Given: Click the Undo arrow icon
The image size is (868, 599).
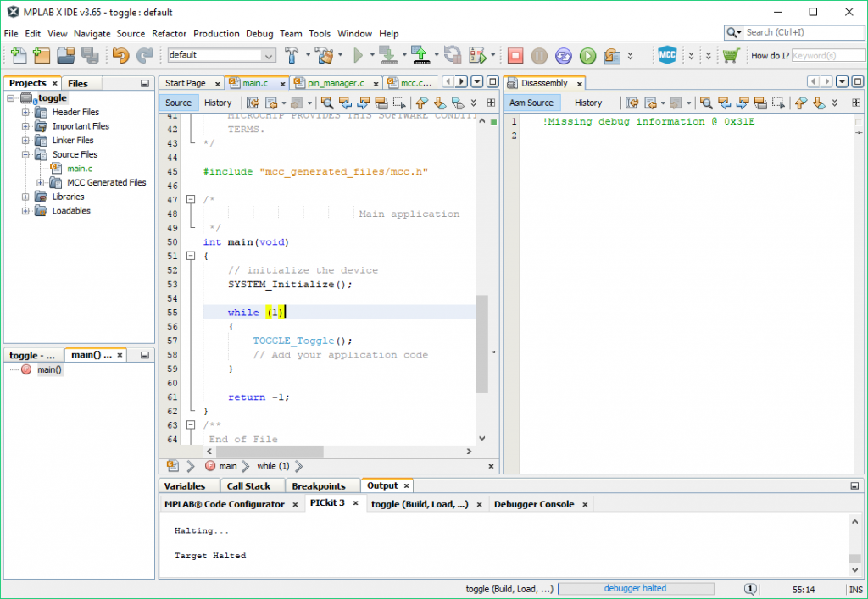Looking at the screenshot, I should (x=120, y=55).
